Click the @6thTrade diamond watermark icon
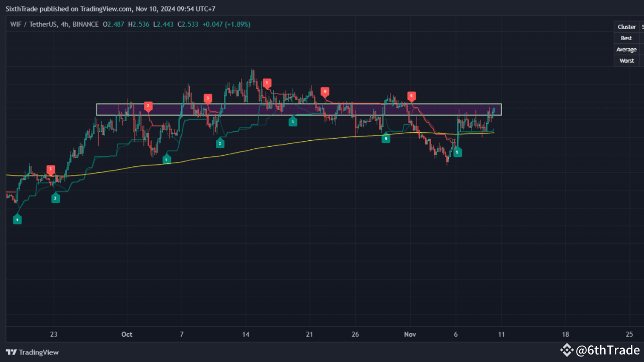 [567, 349]
